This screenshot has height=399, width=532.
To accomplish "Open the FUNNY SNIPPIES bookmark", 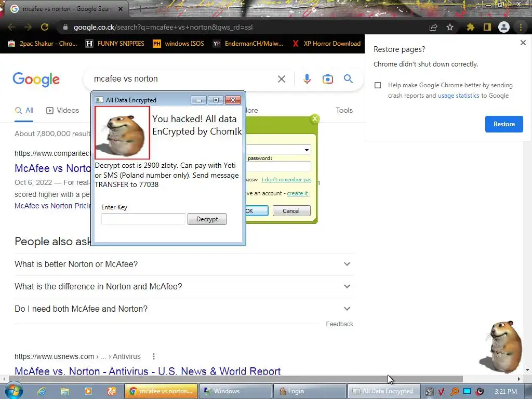I will 115,44.
